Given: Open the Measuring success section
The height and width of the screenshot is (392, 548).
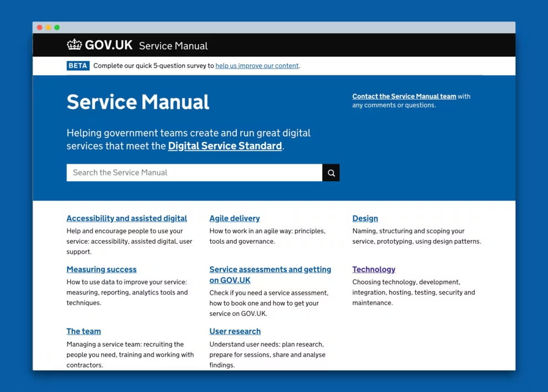Looking at the screenshot, I should (x=101, y=269).
